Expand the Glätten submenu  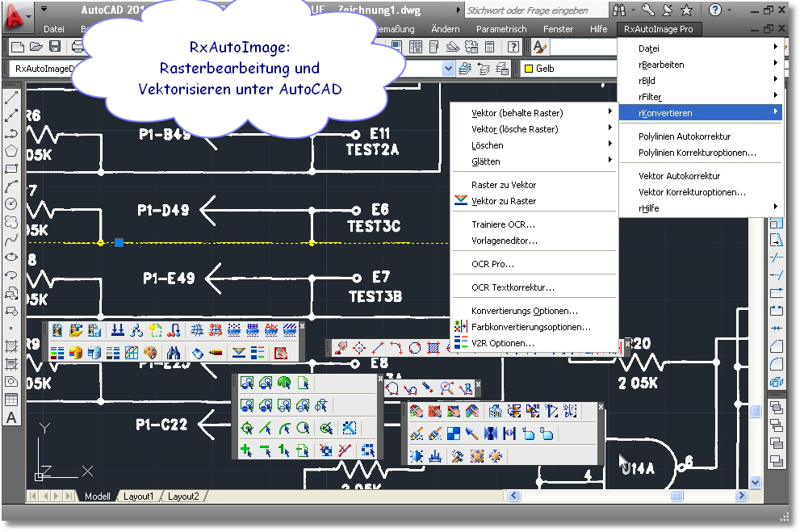(x=534, y=161)
